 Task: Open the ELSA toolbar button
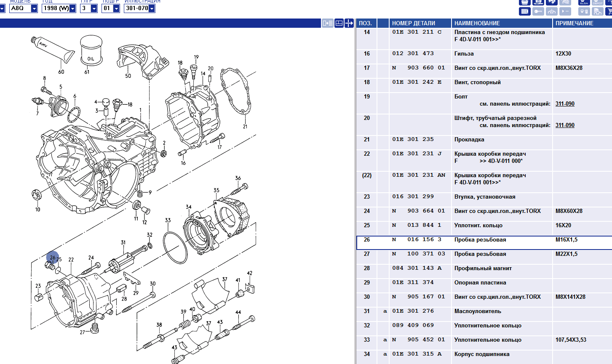584,2
